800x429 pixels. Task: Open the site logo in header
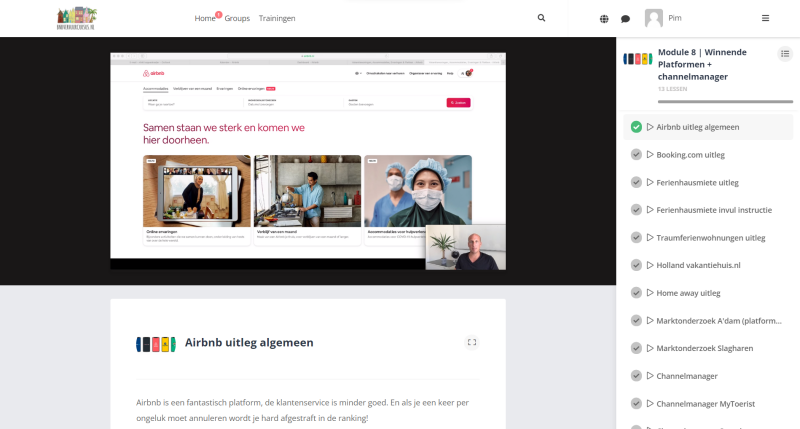77,18
